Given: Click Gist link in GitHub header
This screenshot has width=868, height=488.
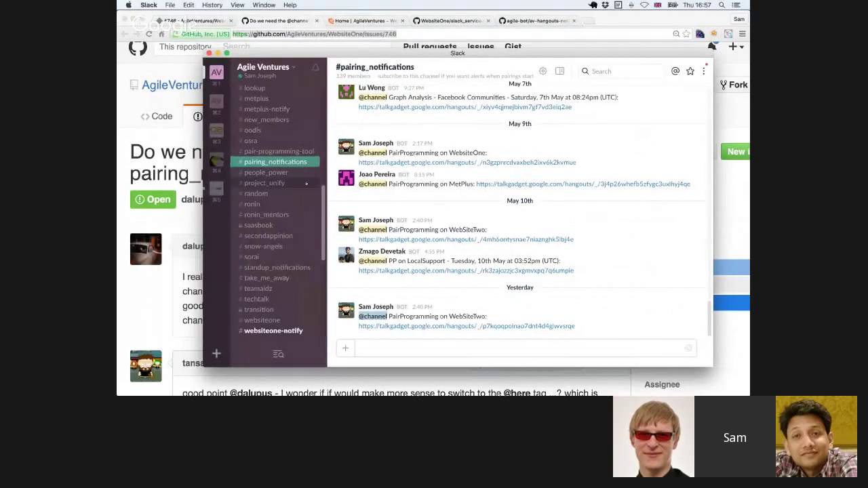Looking at the screenshot, I should pyautogui.click(x=513, y=47).
